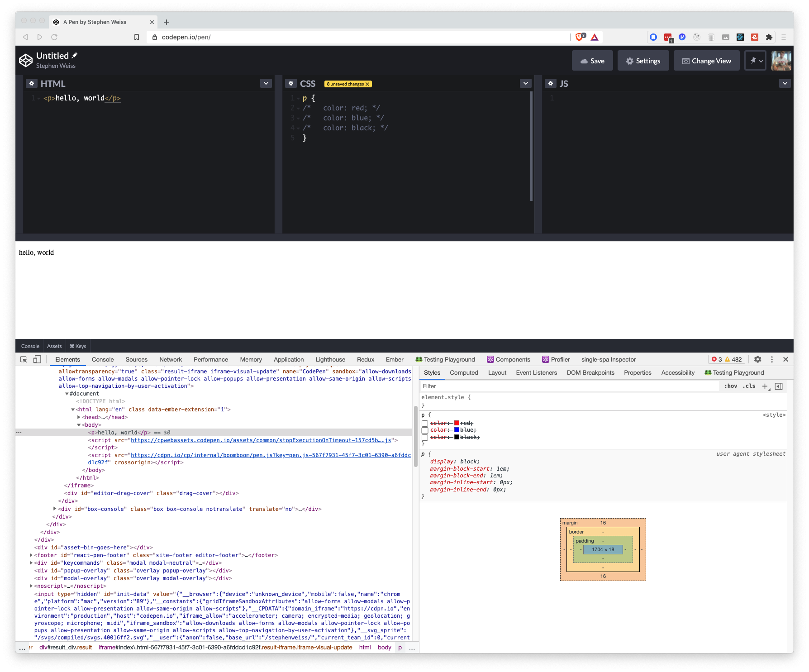The width and height of the screenshot is (809, 672).
Task: Edit pen title with pencil icon
Action: 75,55
